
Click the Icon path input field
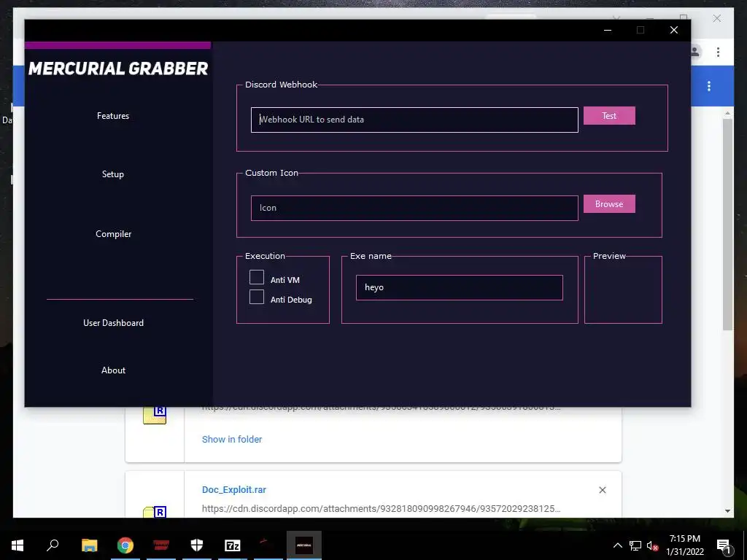click(x=414, y=208)
